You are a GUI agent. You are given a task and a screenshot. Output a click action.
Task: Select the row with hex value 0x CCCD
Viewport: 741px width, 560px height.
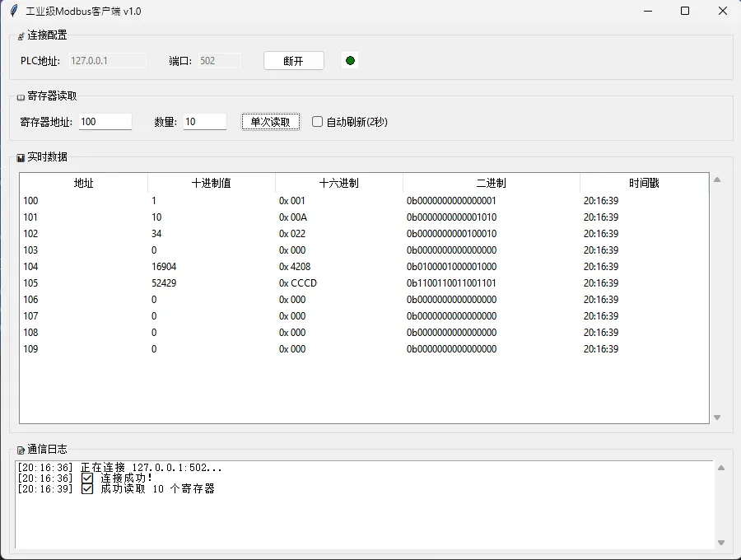362,283
